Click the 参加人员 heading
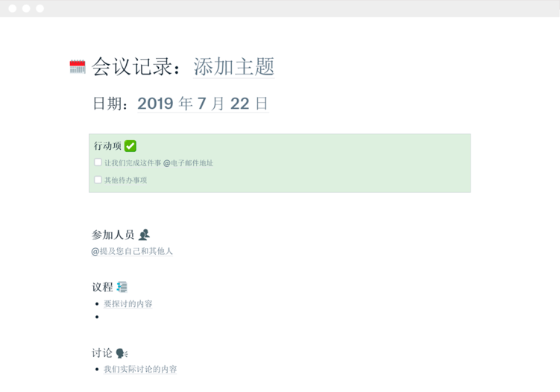 (x=113, y=235)
